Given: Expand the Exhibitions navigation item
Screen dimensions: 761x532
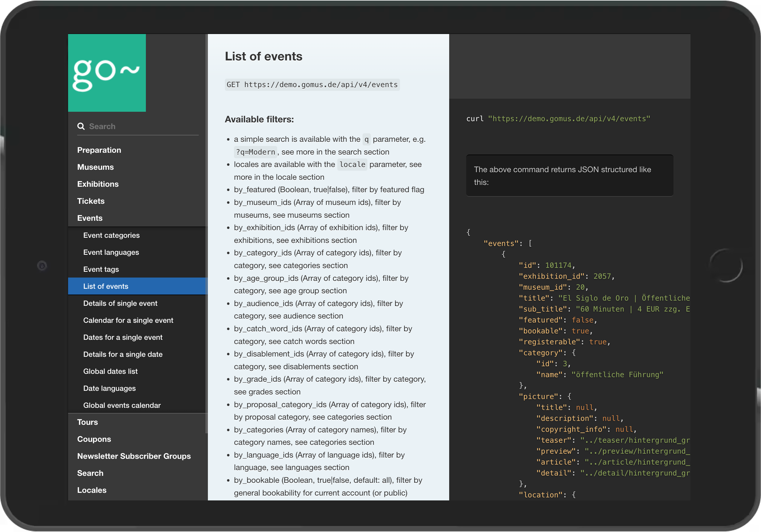Looking at the screenshot, I should [97, 184].
